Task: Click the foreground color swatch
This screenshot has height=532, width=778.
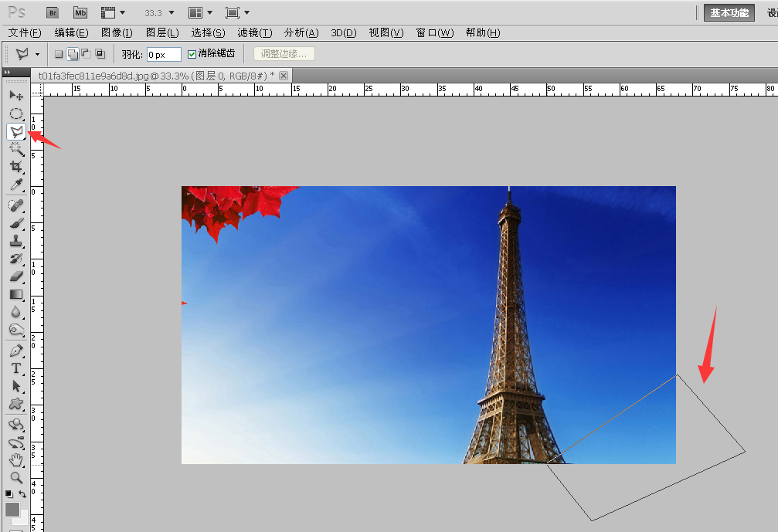Action: [x=12, y=510]
